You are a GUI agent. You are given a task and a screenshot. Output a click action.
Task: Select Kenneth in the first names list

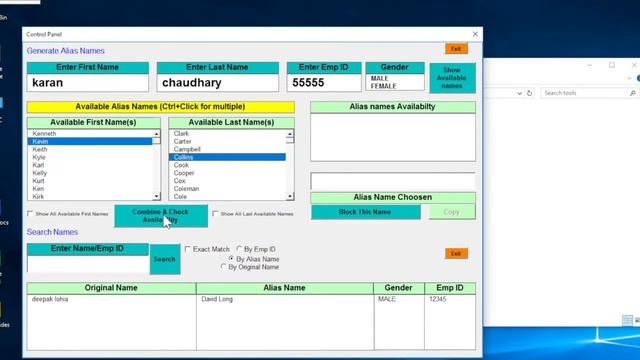(x=90, y=133)
